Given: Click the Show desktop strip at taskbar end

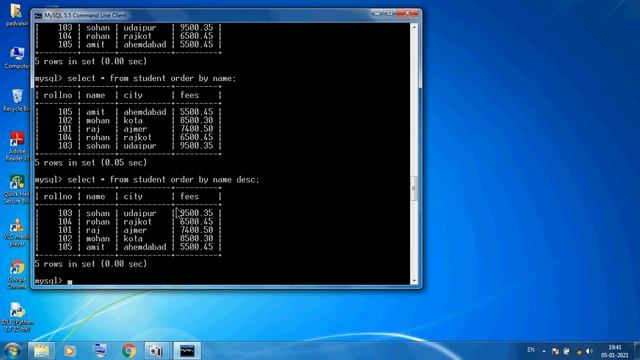Looking at the screenshot, I should [637, 351].
